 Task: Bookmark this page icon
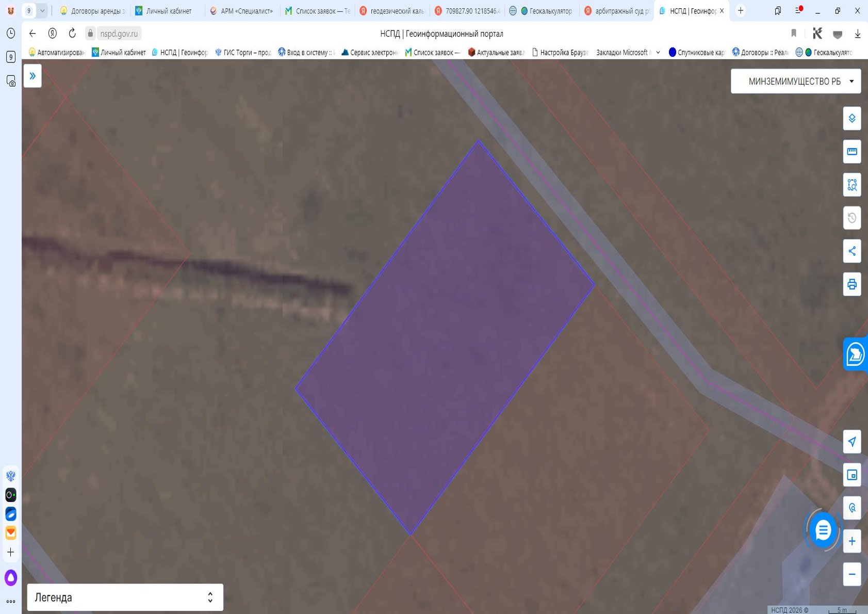click(794, 34)
